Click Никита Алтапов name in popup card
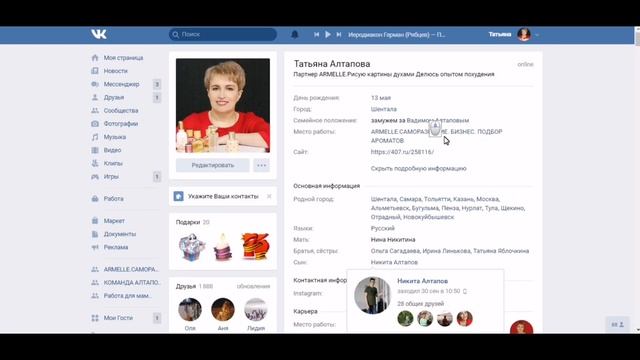This screenshot has height=360, width=640. point(422,281)
